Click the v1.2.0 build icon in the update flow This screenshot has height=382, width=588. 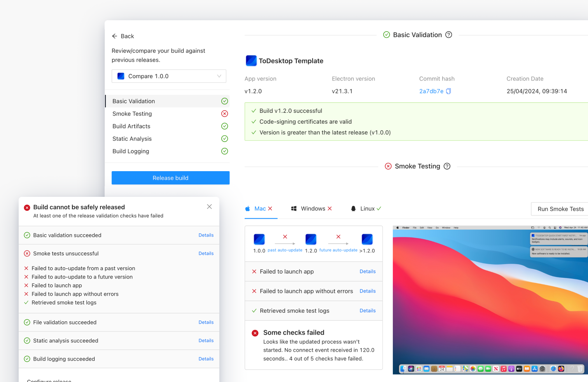coord(311,238)
